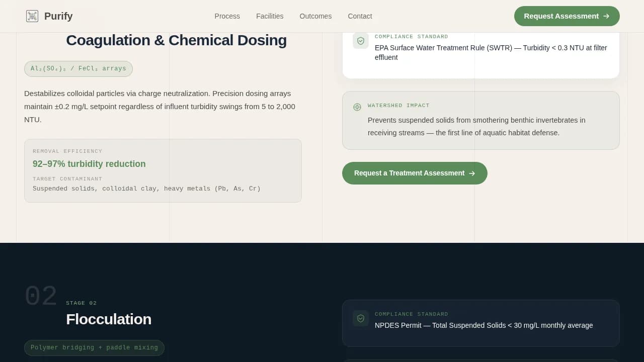Select the Al₂(SO₄)₃ / FeCl₃ arrays chip
The height and width of the screenshot is (362, 644).
point(78,68)
